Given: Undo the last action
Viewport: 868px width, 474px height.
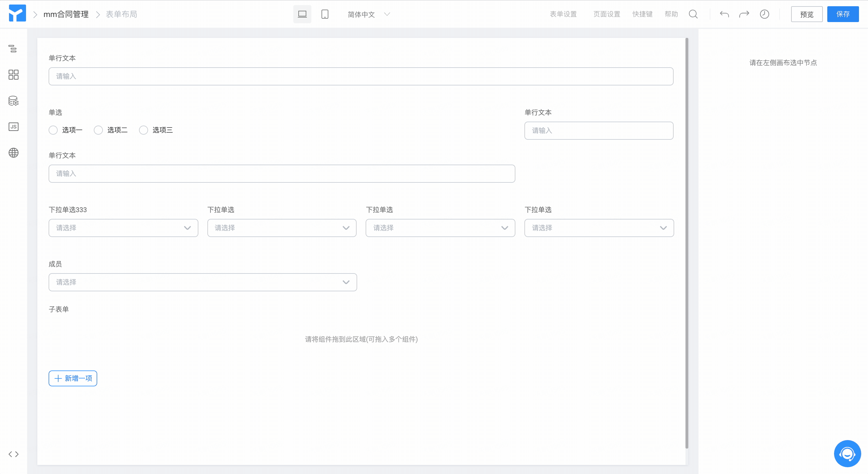Looking at the screenshot, I should (724, 14).
